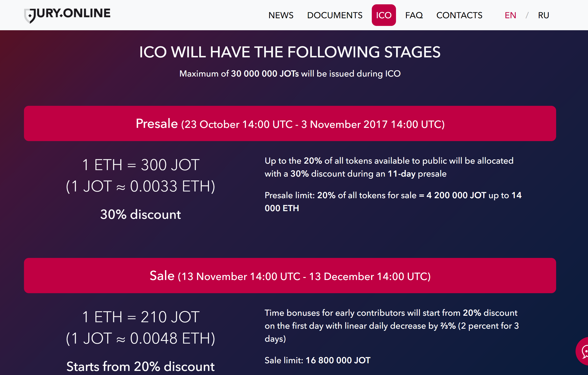The image size is (588, 375).
Task: Select the highlighted ICO nav tab
Action: (x=384, y=15)
